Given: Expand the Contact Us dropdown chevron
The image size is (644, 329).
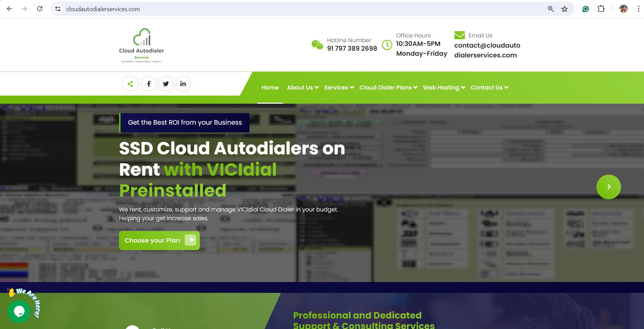Looking at the screenshot, I should [506, 87].
